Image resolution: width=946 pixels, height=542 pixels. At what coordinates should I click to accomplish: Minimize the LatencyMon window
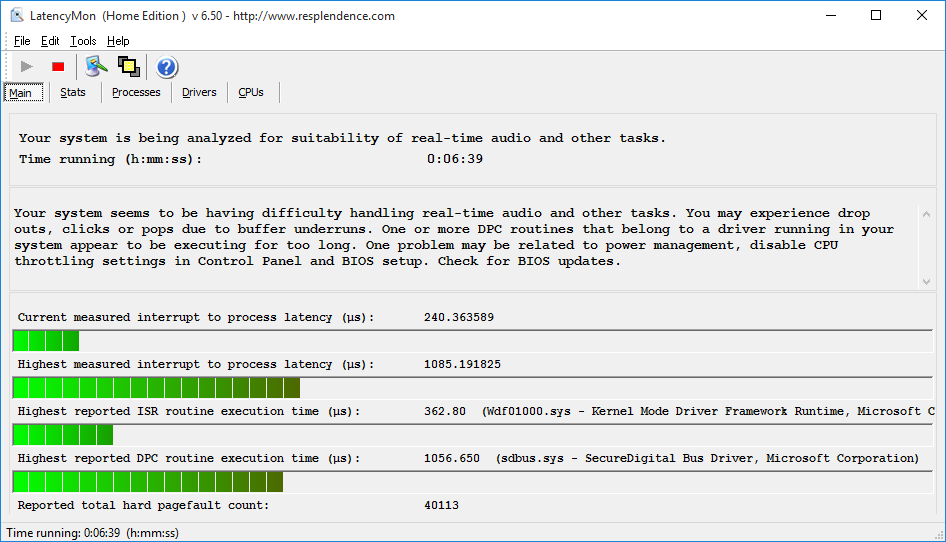pos(831,15)
